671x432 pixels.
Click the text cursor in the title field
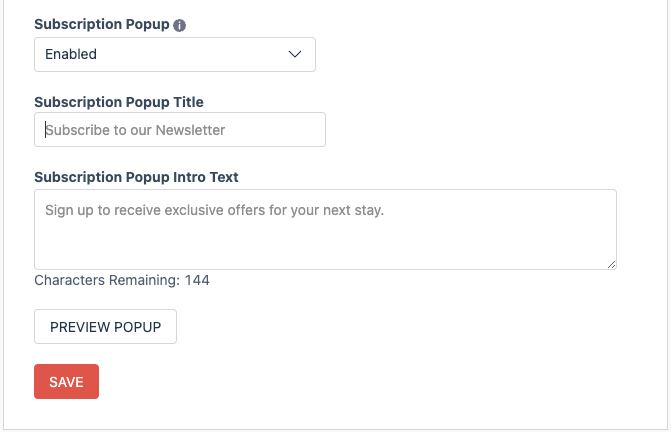click(x=45, y=130)
